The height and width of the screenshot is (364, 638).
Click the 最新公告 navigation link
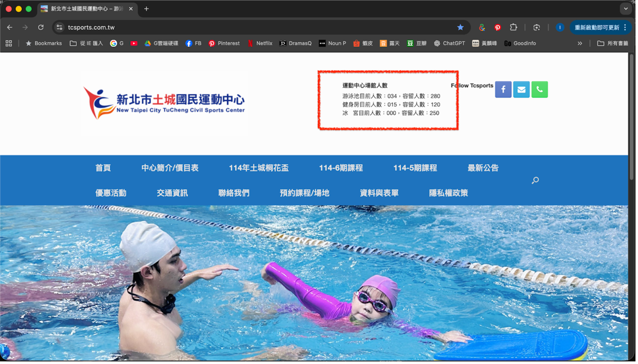[483, 168]
